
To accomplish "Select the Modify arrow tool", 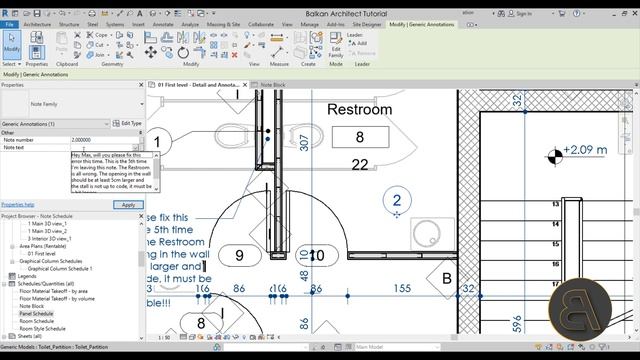I will pos(12,44).
